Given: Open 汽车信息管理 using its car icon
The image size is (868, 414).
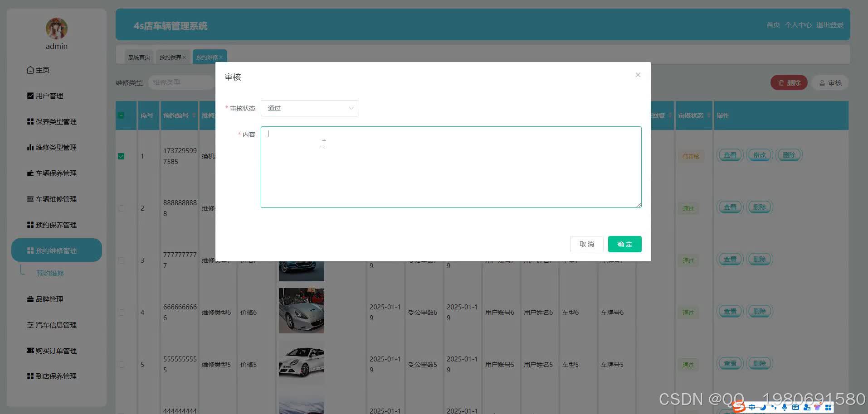Looking at the screenshot, I should click(30, 325).
